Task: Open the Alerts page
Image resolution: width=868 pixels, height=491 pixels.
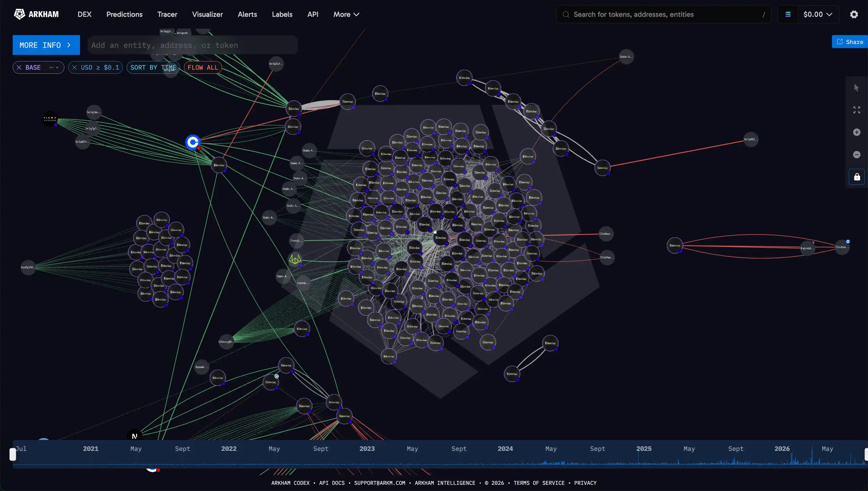Action: click(x=247, y=14)
